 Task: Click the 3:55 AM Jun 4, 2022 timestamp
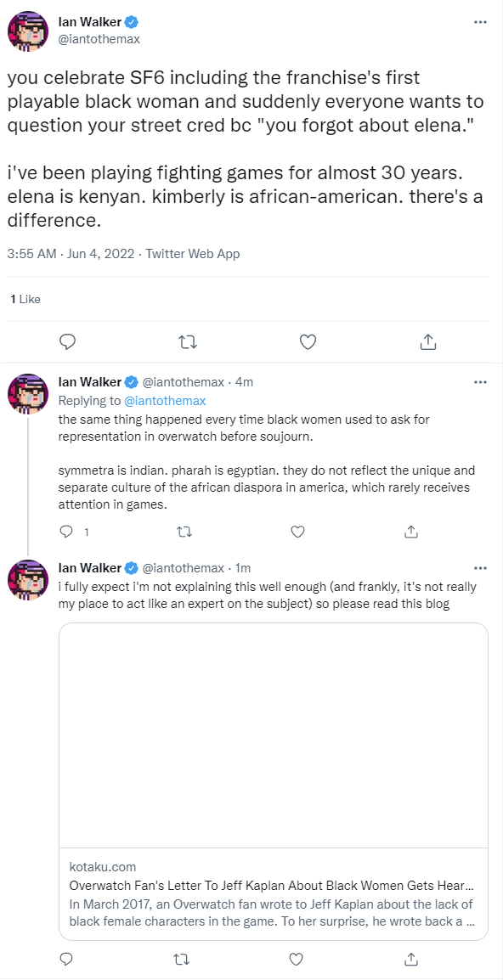point(72,254)
